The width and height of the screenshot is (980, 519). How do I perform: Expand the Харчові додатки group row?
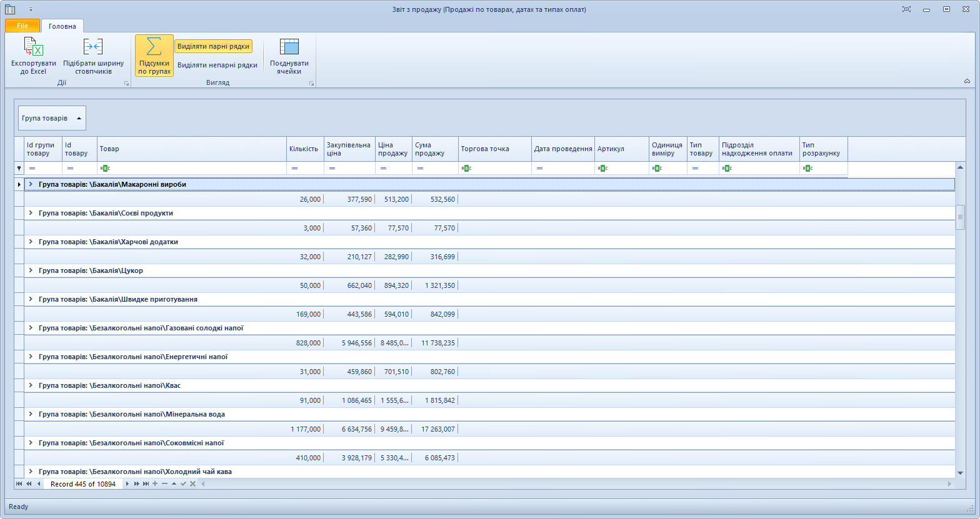(31, 242)
